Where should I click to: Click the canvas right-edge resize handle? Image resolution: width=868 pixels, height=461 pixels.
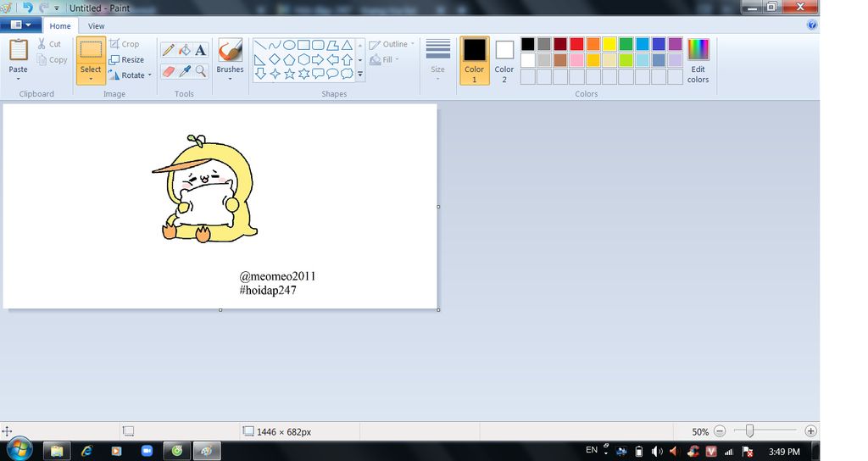point(438,207)
